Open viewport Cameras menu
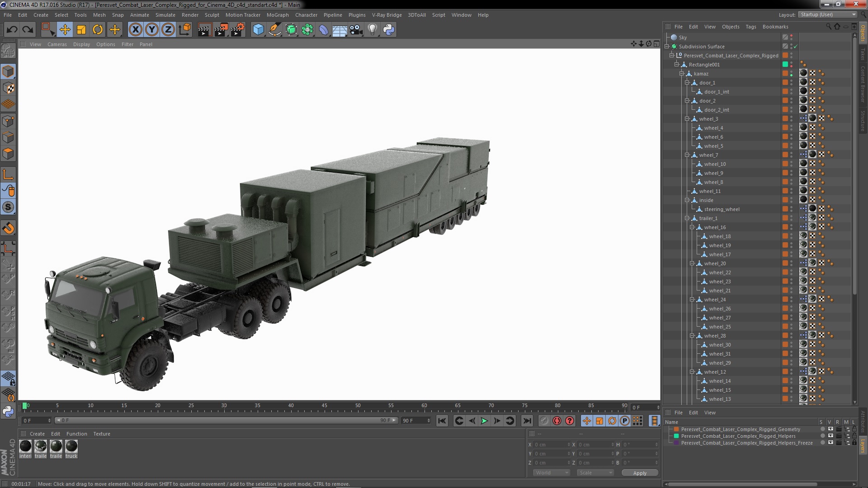Viewport: 868px width, 488px height. click(x=57, y=44)
